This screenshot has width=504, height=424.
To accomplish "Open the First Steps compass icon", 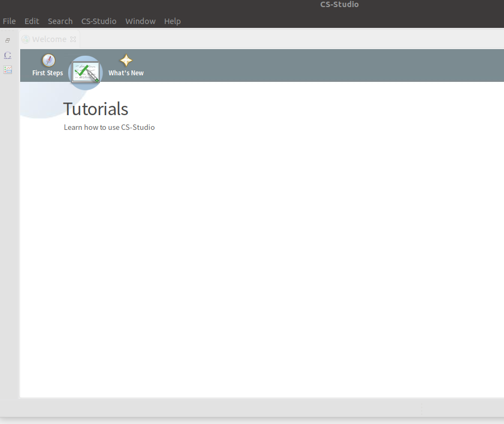I will (x=49, y=61).
